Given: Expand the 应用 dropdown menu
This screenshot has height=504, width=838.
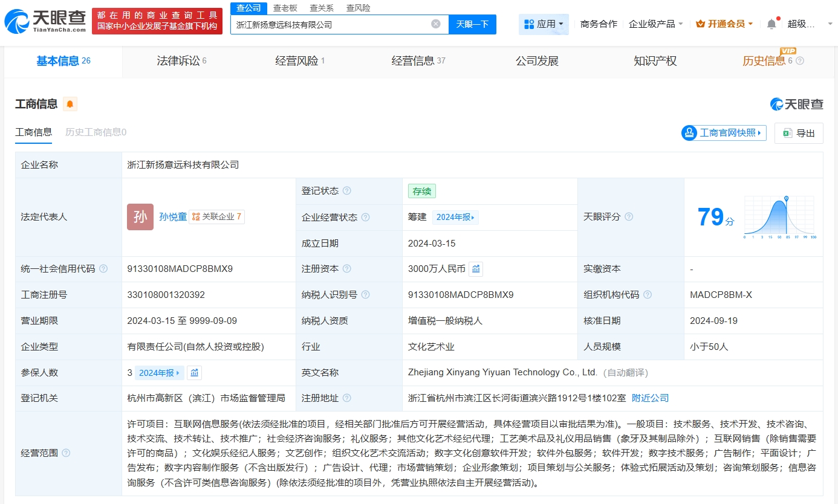Looking at the screenshot, I should point(544,24).
